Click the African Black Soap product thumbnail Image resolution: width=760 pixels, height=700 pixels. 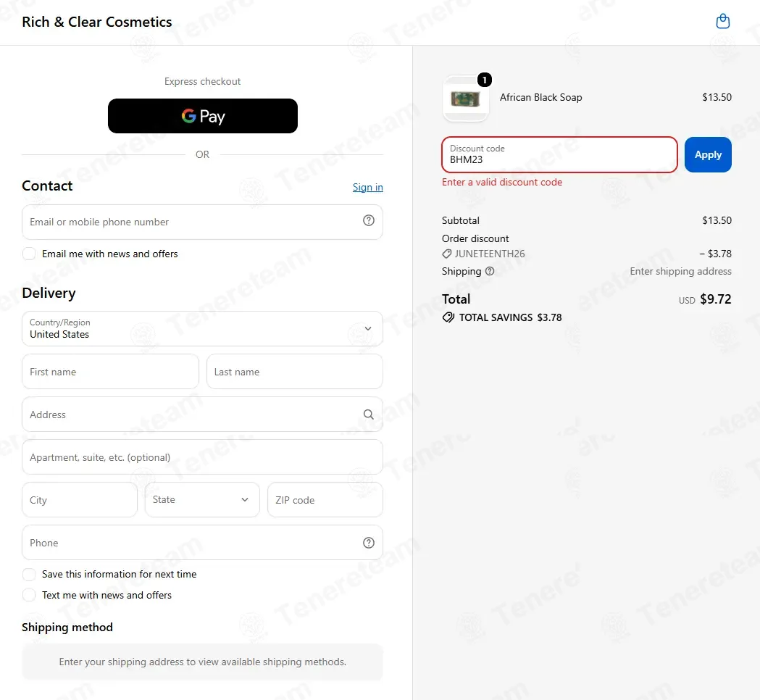tap(465, 99)
